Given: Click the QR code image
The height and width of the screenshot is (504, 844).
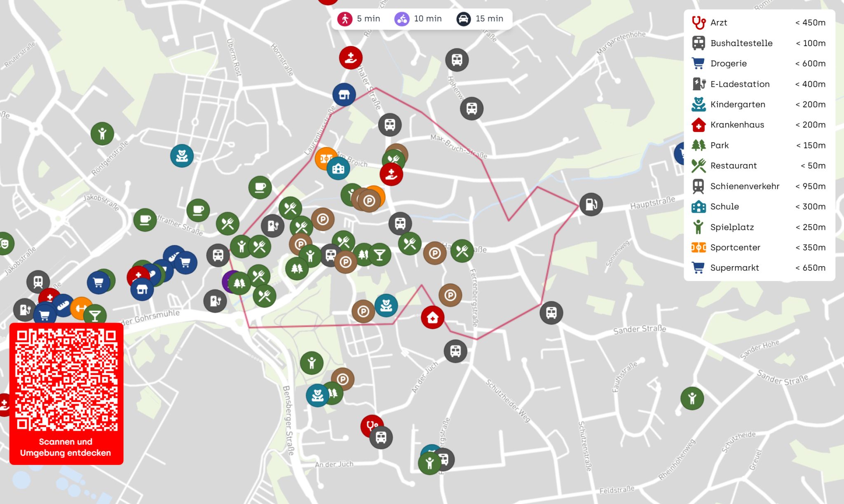Looking at the screenshot, I should point(66,380).
